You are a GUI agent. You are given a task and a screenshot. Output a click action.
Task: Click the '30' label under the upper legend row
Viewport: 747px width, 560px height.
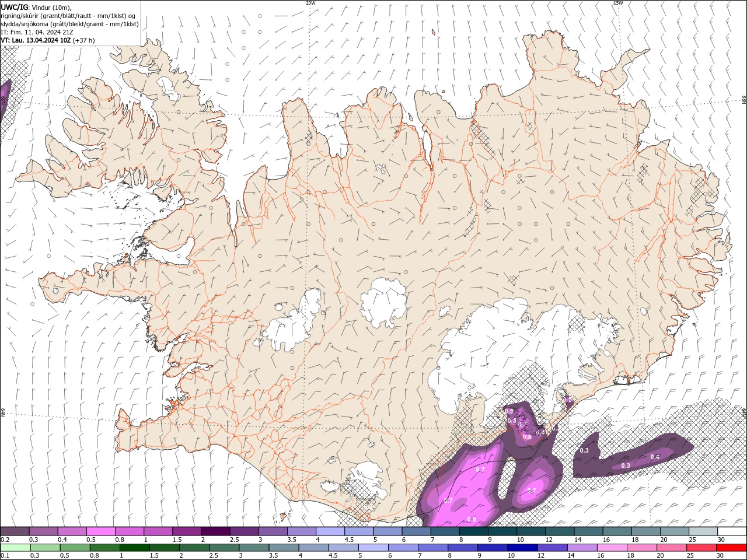pyautogui.click(x=721, y=540)
